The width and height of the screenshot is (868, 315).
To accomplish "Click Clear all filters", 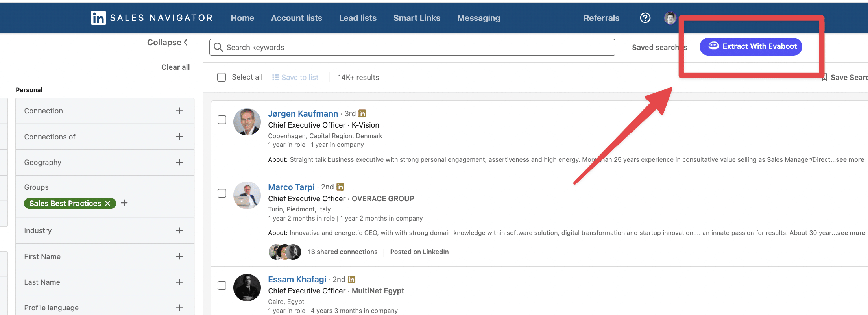I will pyautogui.click(x=175, y=67).
